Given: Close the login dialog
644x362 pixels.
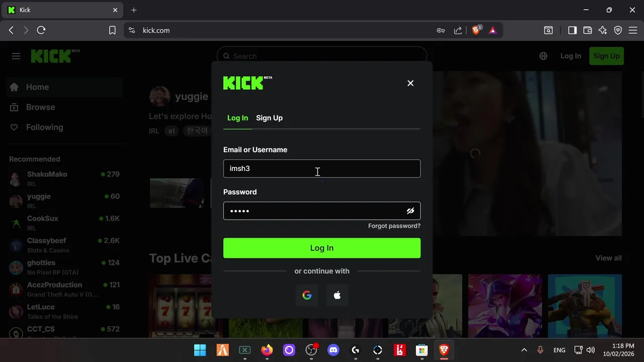Looking at the screenshot, I should (x=411, y=83).
